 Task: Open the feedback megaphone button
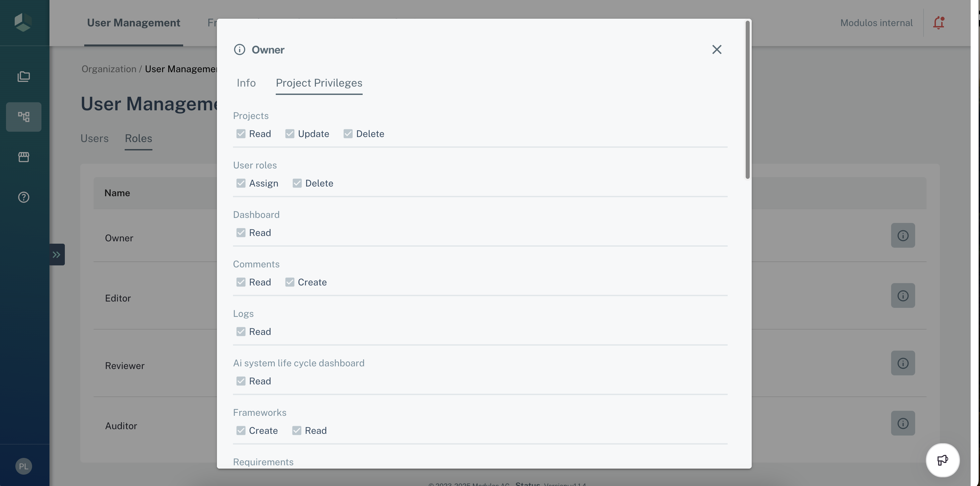pos(942,460)
